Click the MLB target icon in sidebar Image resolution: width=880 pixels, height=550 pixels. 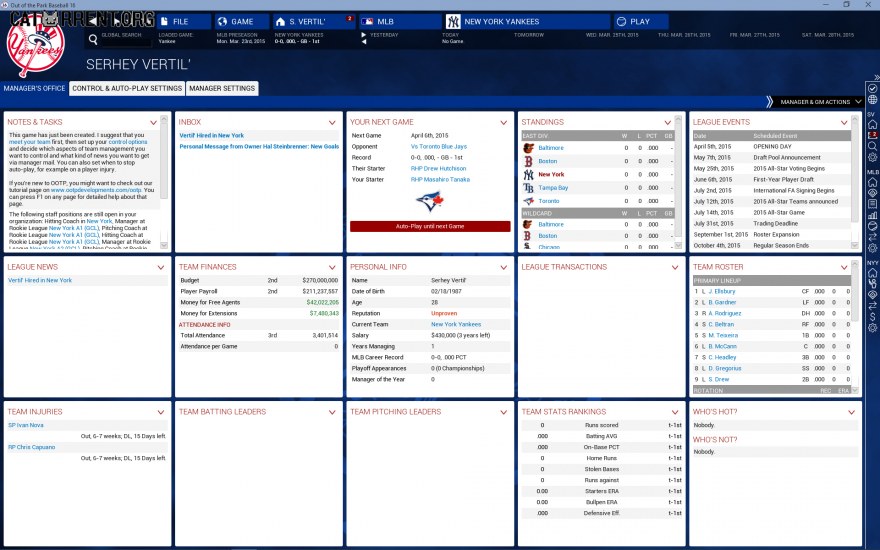click(x=872, y=192)
